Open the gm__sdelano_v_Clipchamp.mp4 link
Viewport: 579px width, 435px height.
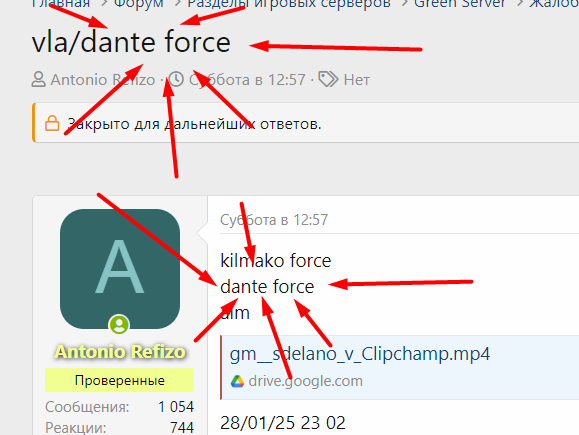pos(360,354)
